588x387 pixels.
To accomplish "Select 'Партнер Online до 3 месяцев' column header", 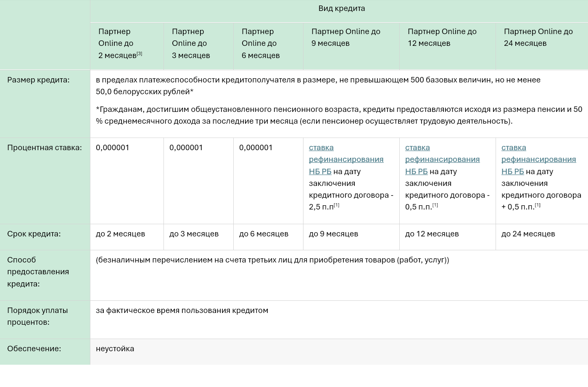I will click(x=191, y=43).
